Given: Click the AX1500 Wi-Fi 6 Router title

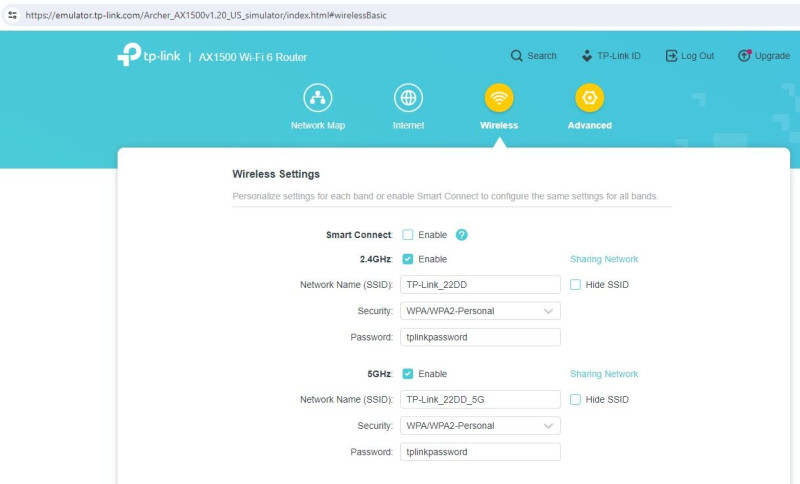Looking at the screenshot, I should pyautogui.click(x=253, y=57).
